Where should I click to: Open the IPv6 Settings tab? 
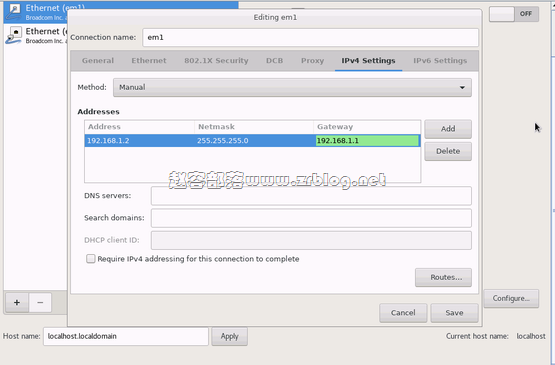[x=440, y=61]
